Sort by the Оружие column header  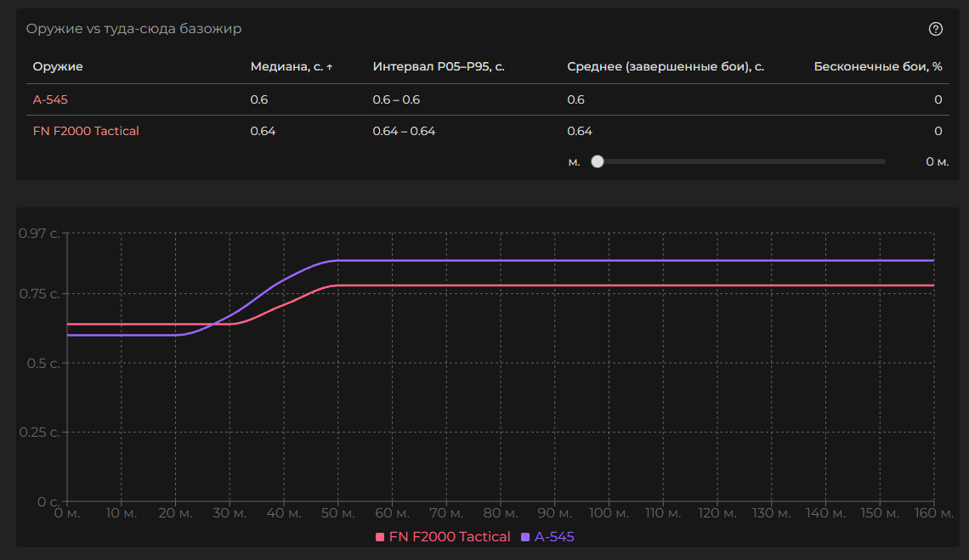[58, 66]
